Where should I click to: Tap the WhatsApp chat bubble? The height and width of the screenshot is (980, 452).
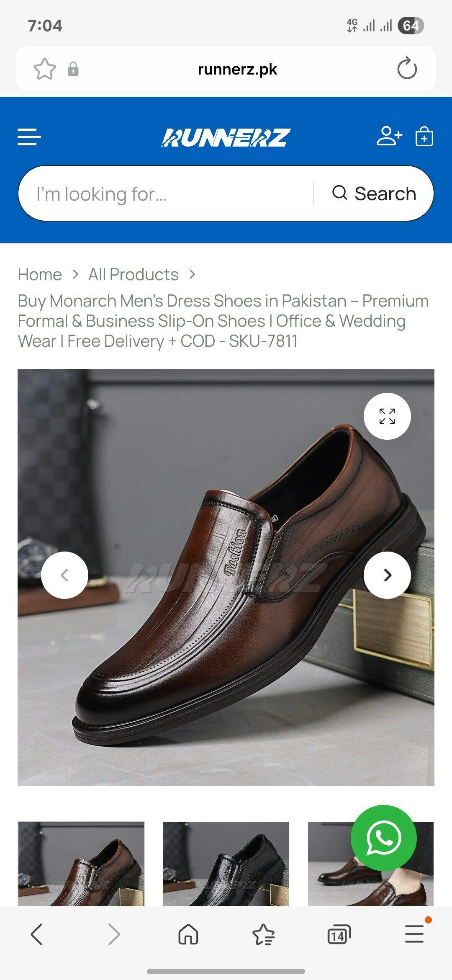(x=383, y=838)
